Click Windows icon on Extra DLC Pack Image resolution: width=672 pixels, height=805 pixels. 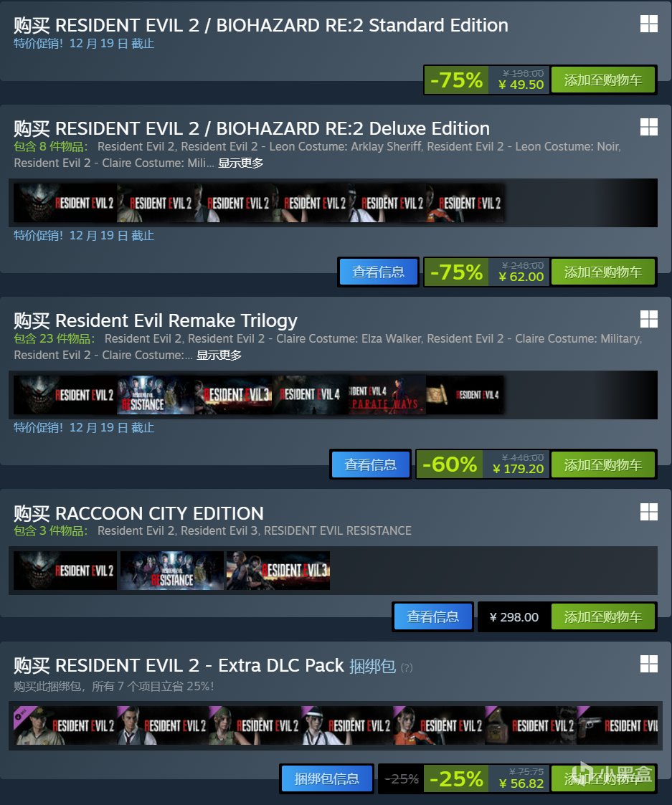pyautogui.click(x=649, y=664)
